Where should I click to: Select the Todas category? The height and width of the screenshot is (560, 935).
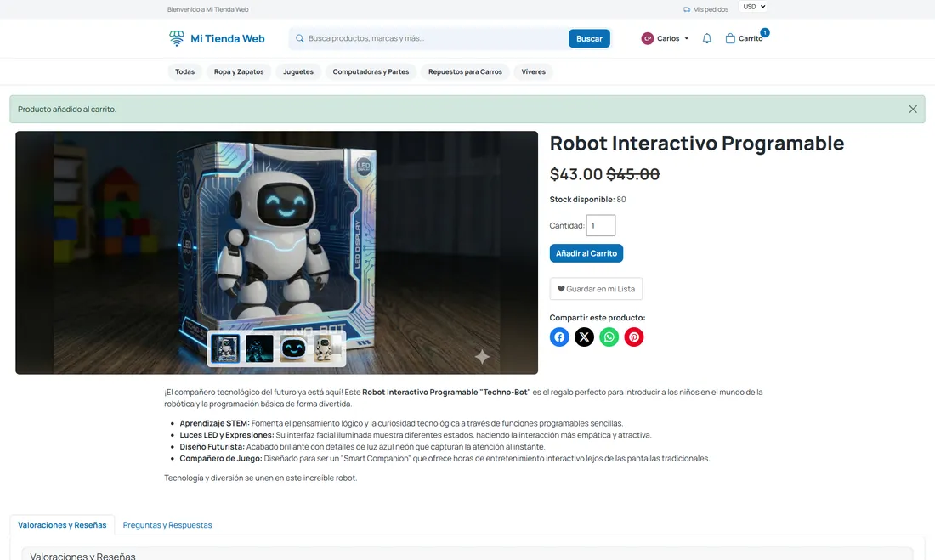[184, 71]
